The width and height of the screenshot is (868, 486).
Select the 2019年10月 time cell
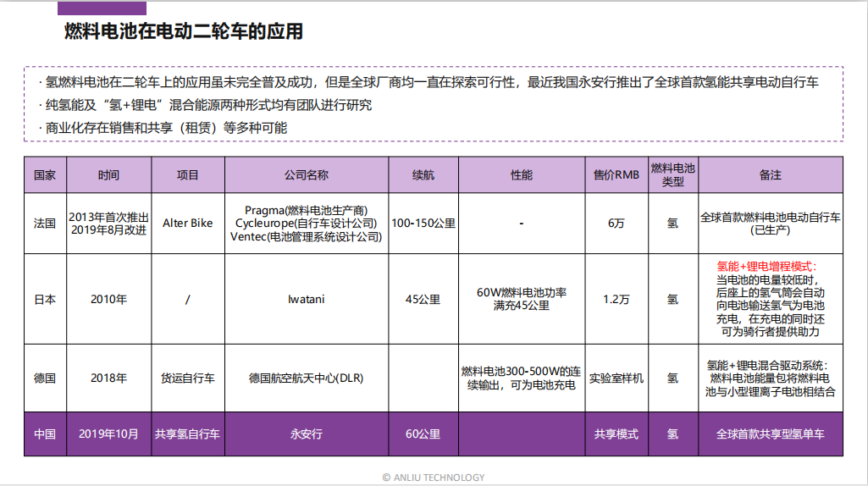tap(108, 434)
